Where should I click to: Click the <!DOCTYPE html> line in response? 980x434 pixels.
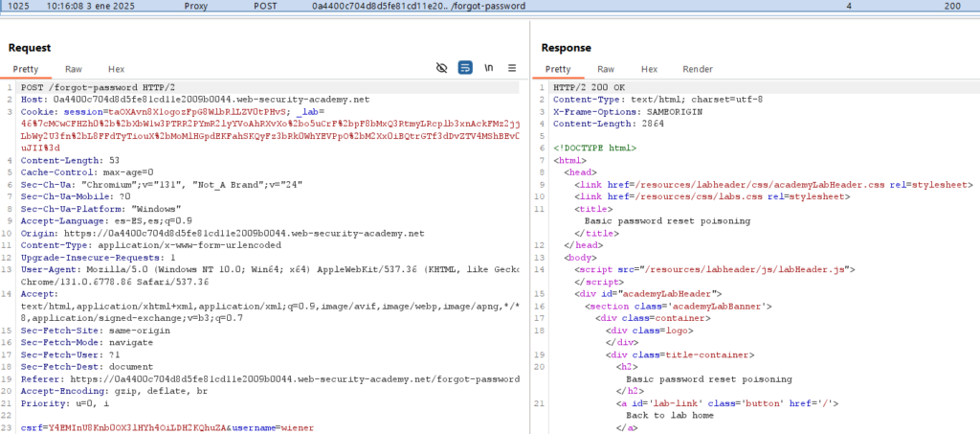(x=594, y=148)
